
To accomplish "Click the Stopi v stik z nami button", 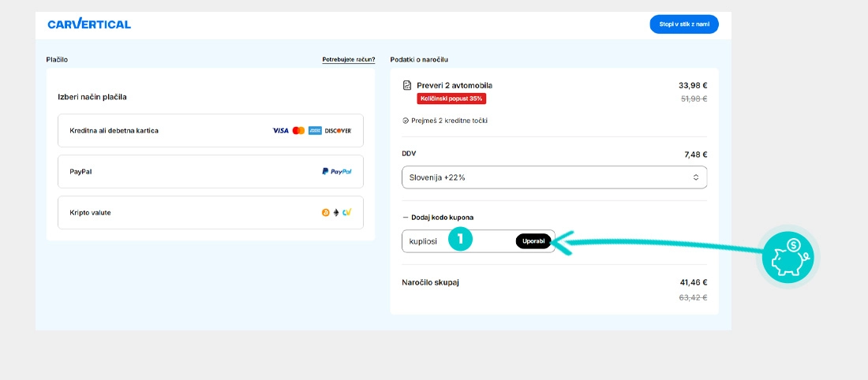I will point(684,24).
